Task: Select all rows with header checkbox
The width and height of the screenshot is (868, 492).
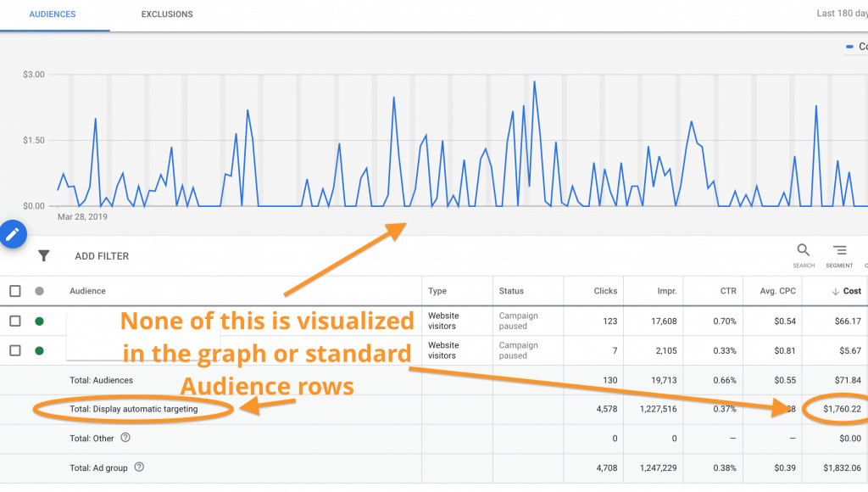Action: tap(15, 291)
